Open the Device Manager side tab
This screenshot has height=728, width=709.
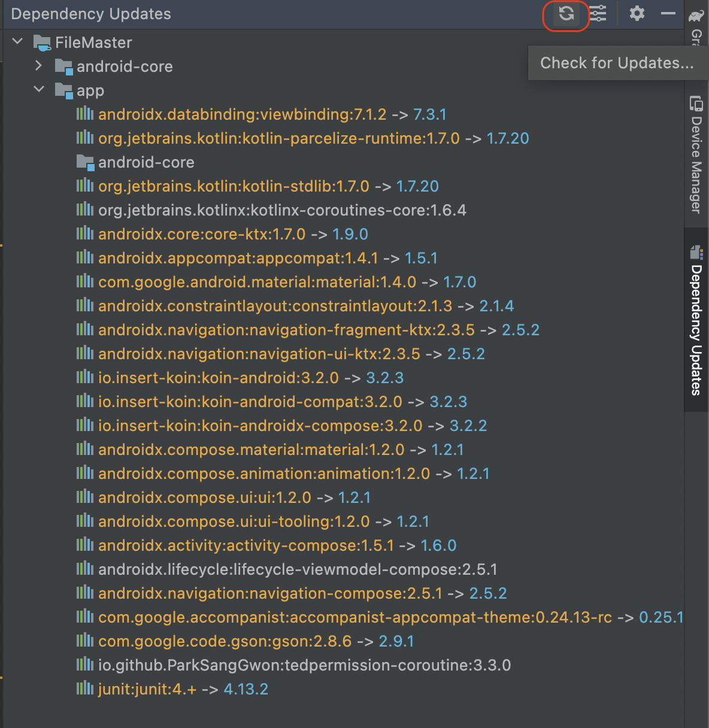point(696,154)
